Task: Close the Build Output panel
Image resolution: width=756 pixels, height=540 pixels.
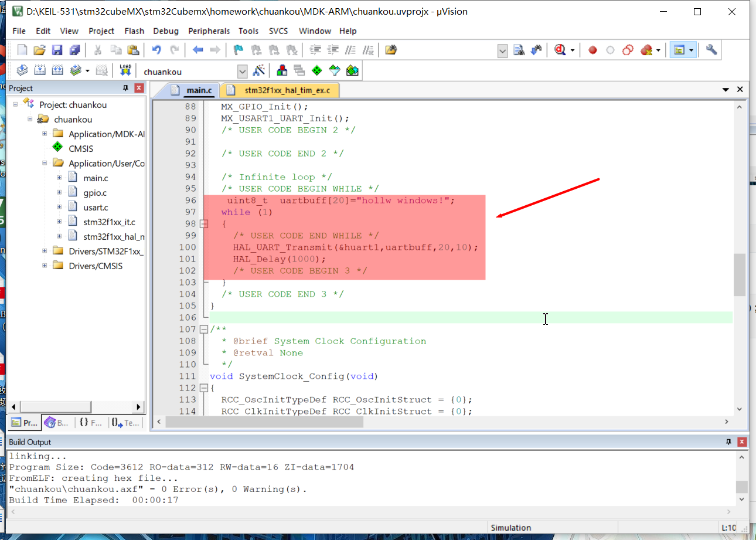Action: tap(742, 441)
